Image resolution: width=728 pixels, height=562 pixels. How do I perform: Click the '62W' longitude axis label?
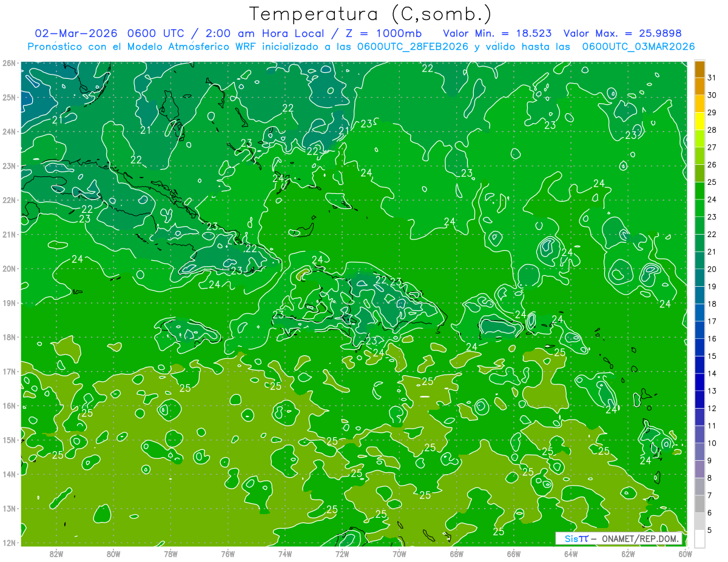pos(629,554)
